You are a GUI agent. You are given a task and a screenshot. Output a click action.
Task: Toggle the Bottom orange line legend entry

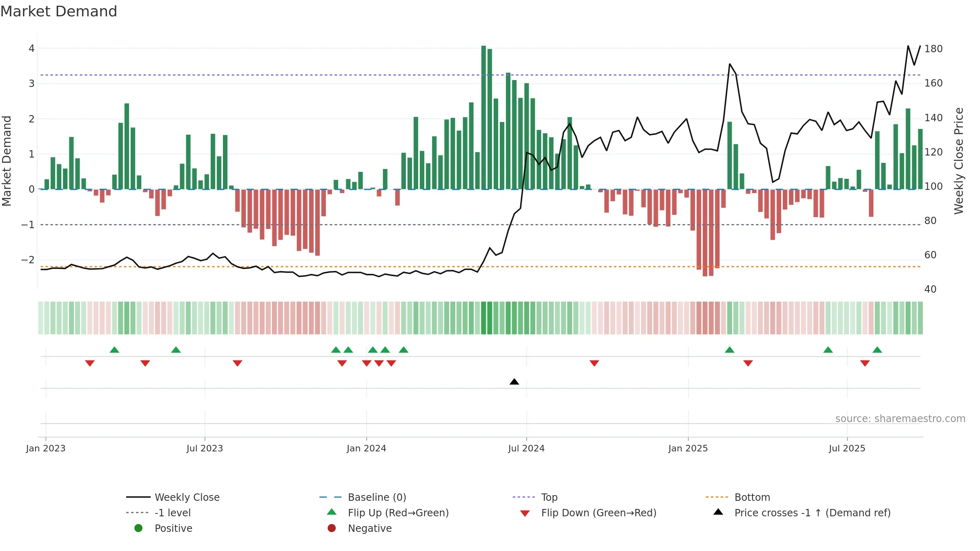click(737, 497)
